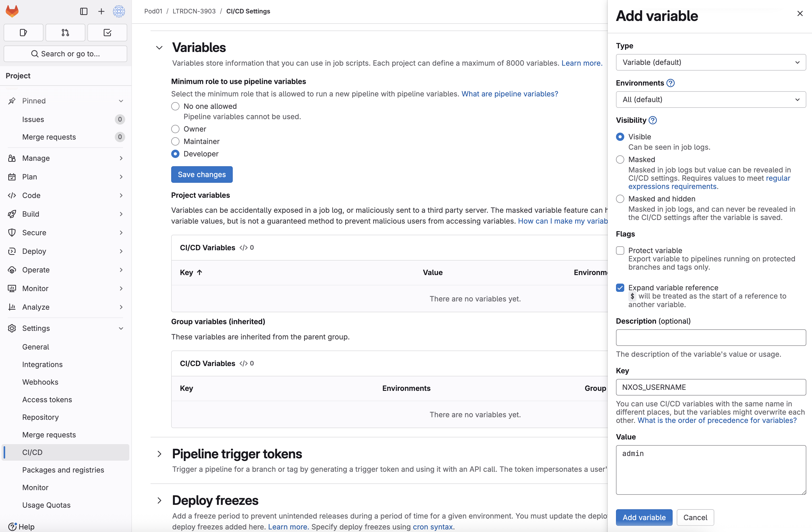The image size is (812, 532).
Task: Click the Help question icon
Action: (x=12, y=527)
